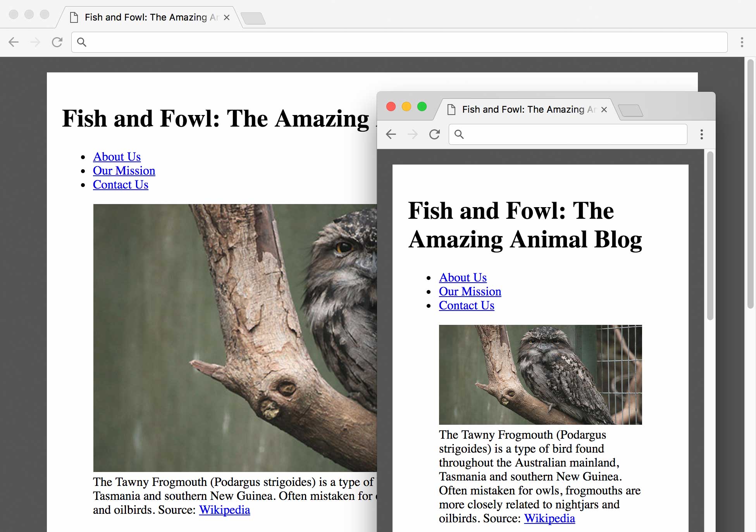Open the About Us link in the front window
Screen dimensions: 756x532
462,277
